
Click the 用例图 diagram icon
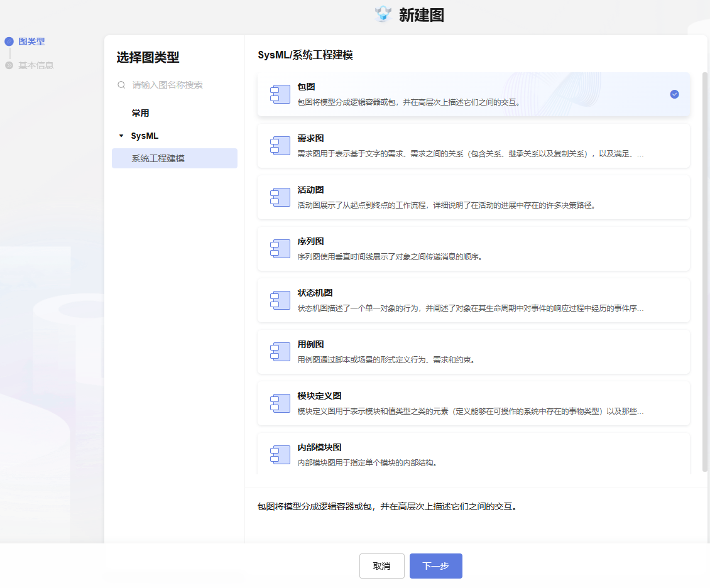pyautogui.click(x=280, y=352)
